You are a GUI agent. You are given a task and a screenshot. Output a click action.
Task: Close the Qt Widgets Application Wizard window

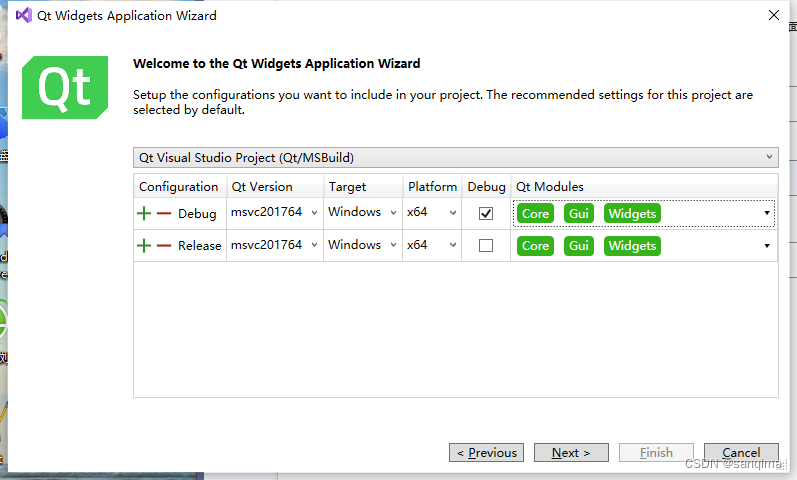774,15
